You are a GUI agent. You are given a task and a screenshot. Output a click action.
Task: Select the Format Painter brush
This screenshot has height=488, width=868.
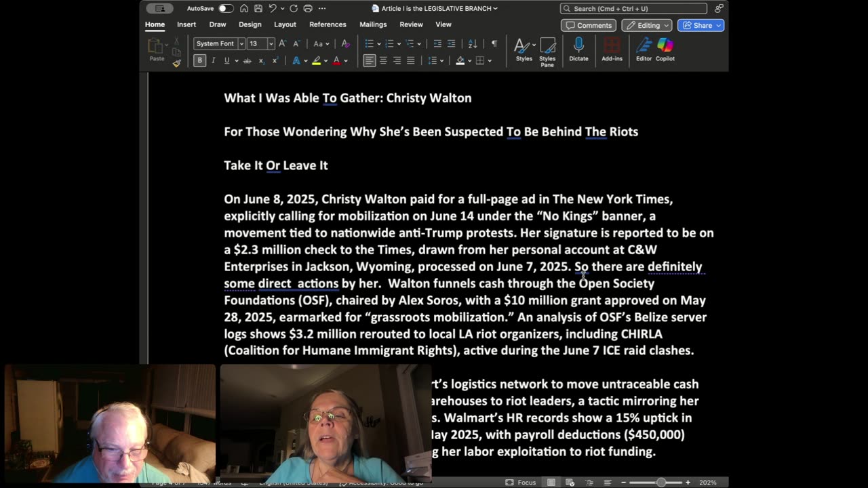pos(177,63)
